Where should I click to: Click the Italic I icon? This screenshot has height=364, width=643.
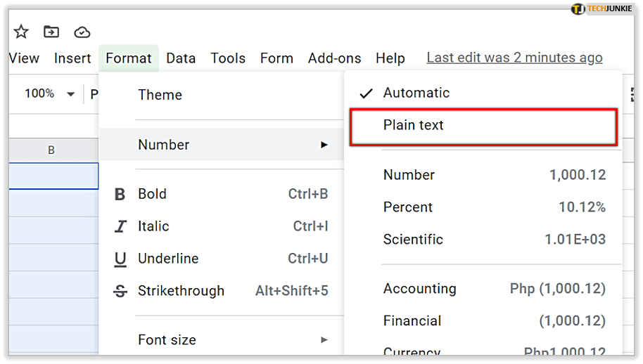120,226
